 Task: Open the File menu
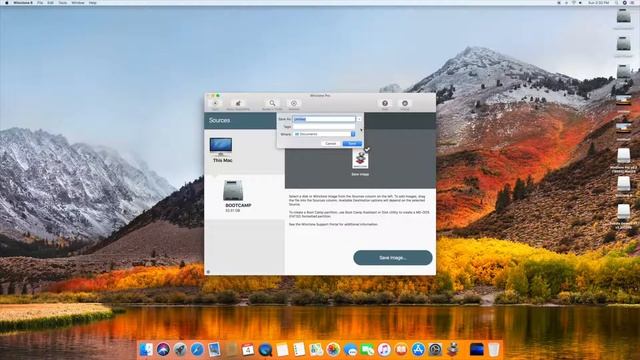coord(40,3)
